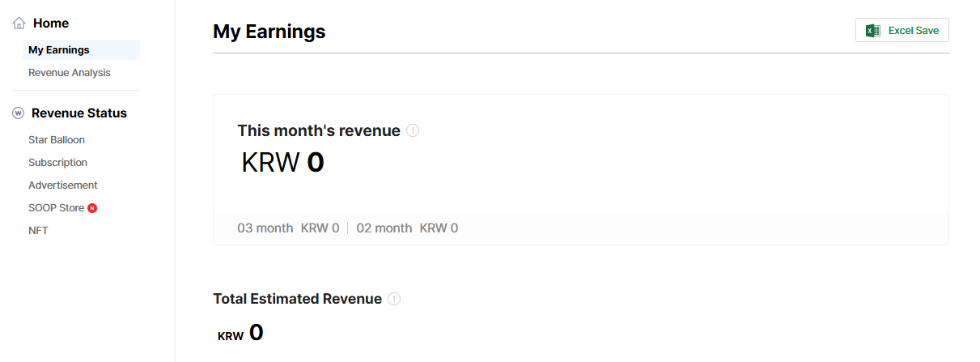Open the Star Balloon revenue page
This screenshot has height=362, width=980.
(x=57, y=139)
